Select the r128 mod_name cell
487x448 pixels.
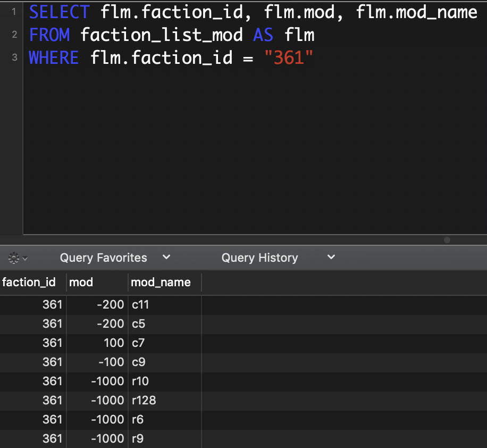pyautogui.click(x=144, y=400)
